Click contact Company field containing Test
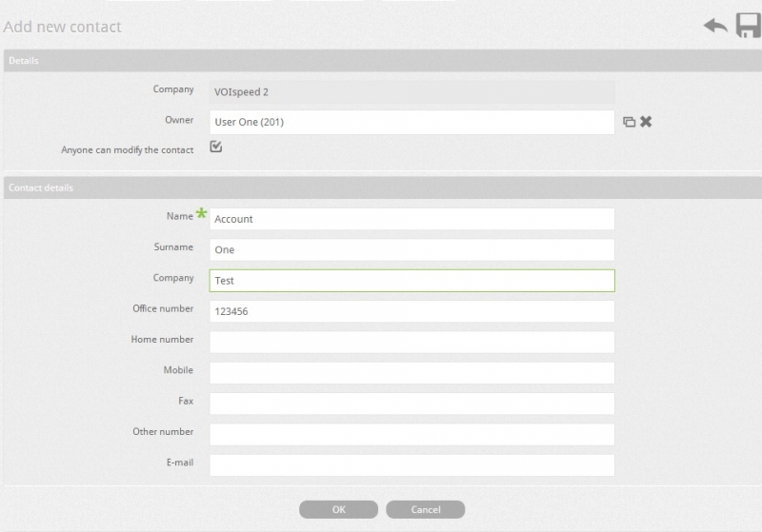Viewport: 762px width, 532px height. (x=412, y=281)
